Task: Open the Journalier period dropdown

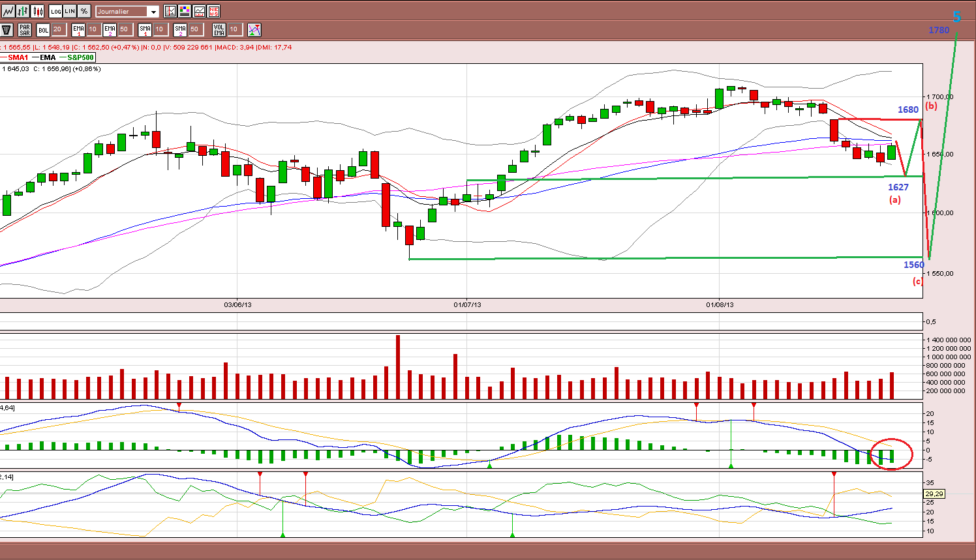Action: 127,11
